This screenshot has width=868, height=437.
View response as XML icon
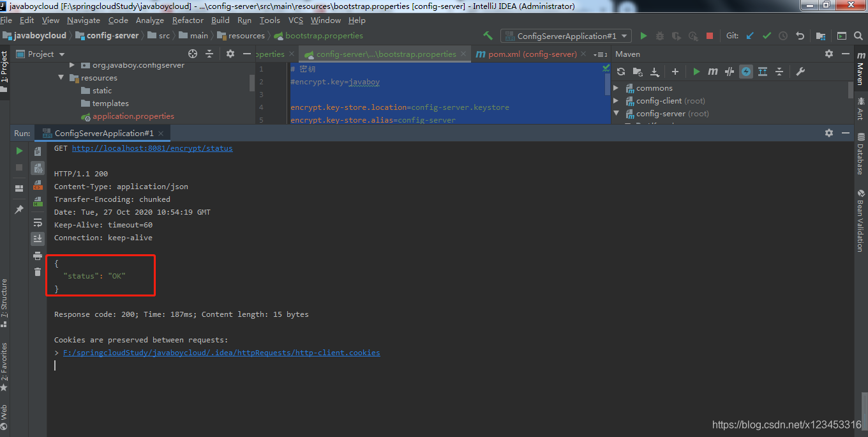[x=38, y=185]
